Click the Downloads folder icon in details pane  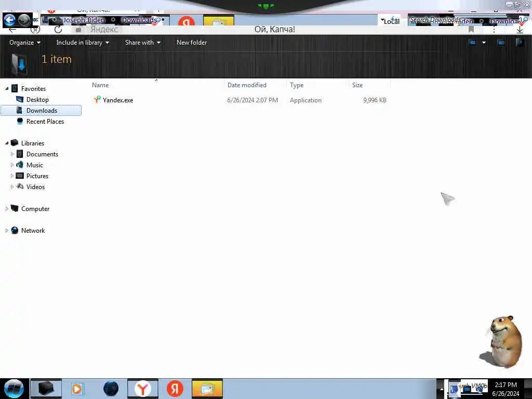[19, 64]
